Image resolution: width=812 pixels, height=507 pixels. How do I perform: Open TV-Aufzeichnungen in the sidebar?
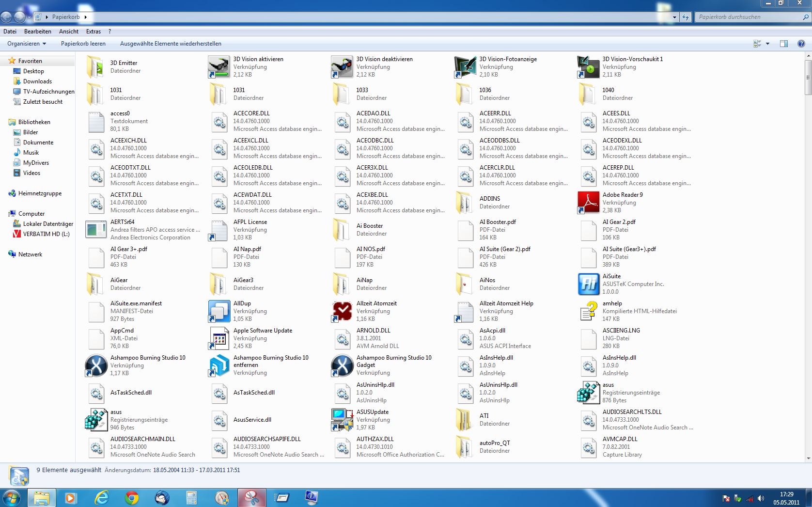tap(48, 92)
